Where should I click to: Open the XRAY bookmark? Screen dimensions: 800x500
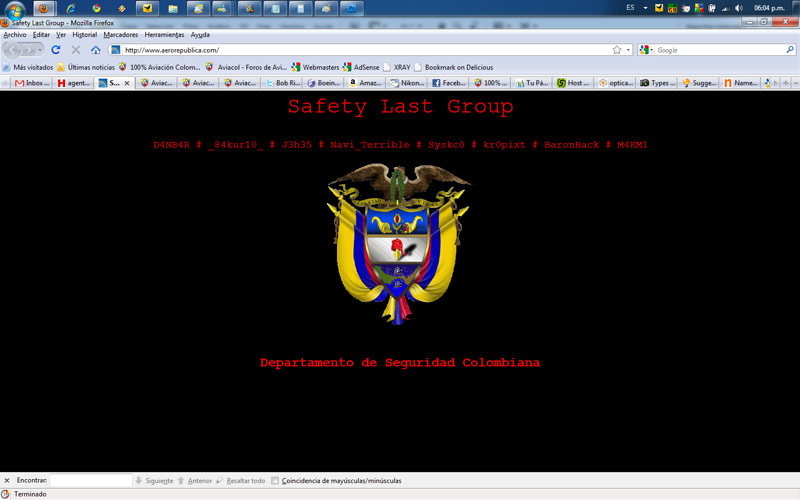click(397, 67)
